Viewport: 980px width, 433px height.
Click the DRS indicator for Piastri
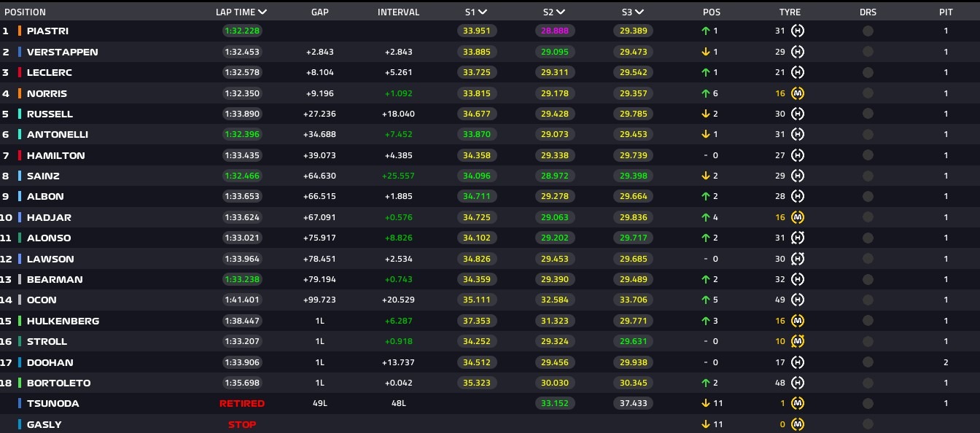click(868, 31)
